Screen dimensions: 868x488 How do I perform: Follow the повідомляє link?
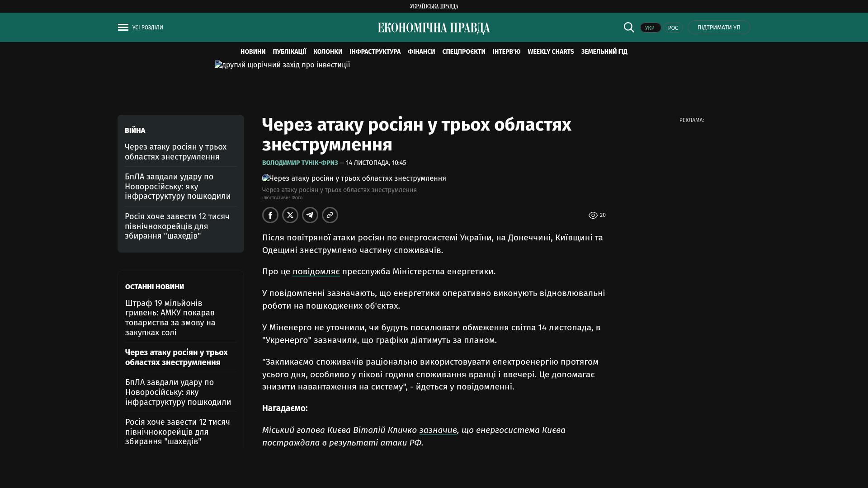(316, 272)
